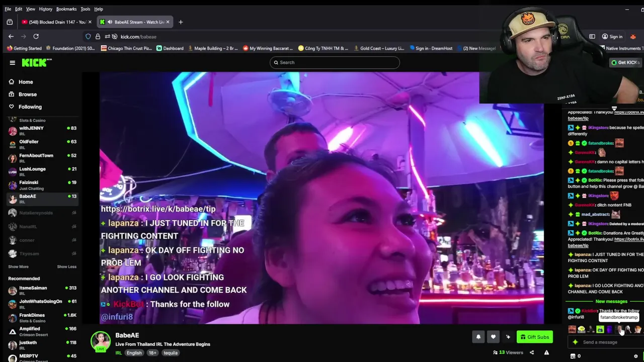
Task: Mute audio icon on BabeAE Stream tab
Action: (x=110, y=22)
